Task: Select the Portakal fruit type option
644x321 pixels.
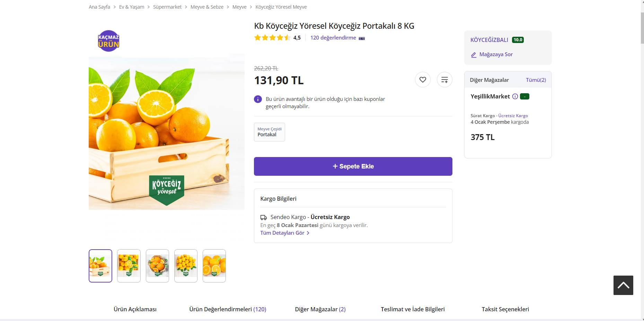Action: click(x=270, y=132)
